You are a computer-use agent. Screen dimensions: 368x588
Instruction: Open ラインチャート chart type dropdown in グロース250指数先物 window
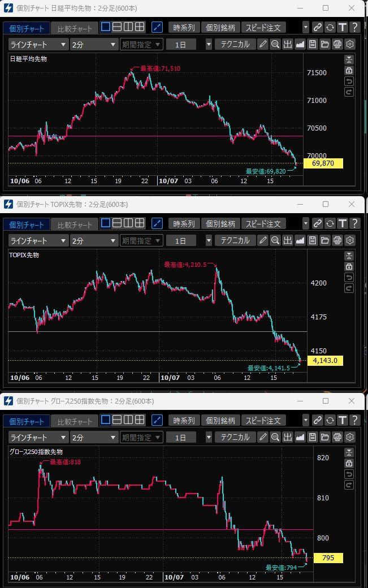click(38, 437)
